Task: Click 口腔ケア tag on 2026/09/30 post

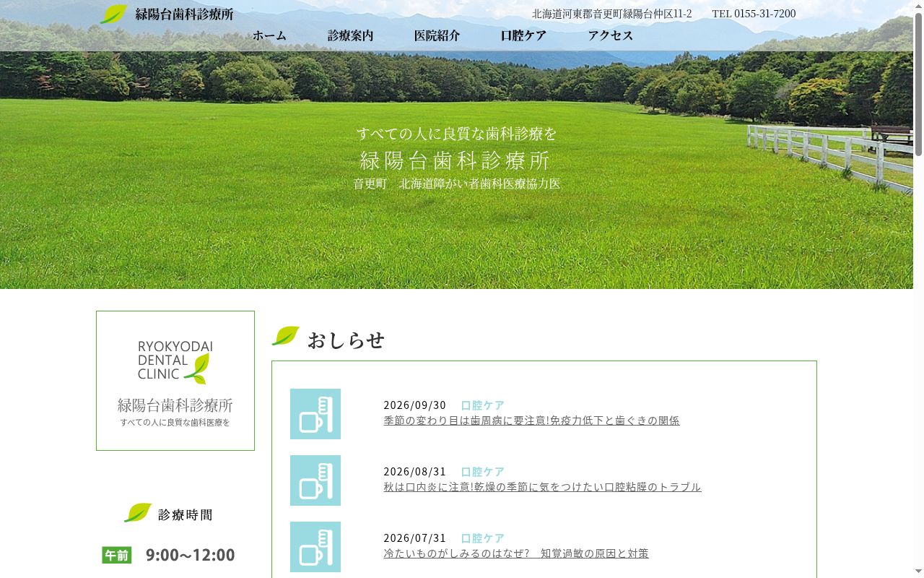Action: coord(483,405)
